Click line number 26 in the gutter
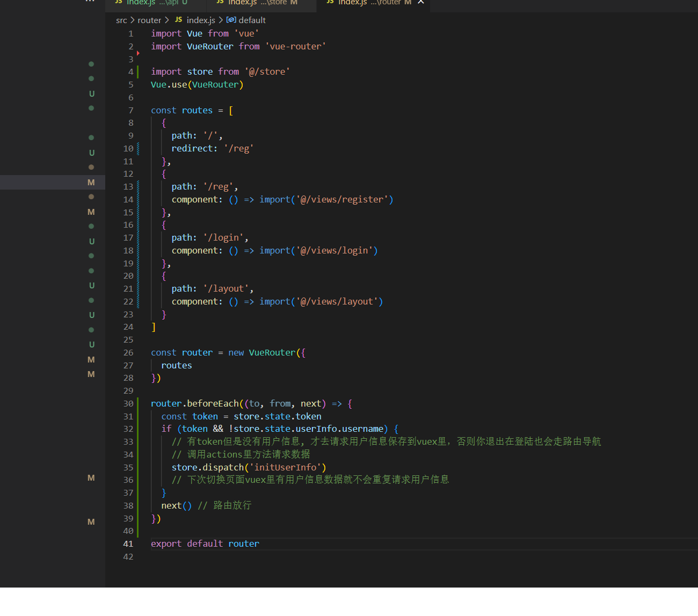The width and height of the screenshot is (698, 616). 128,353
